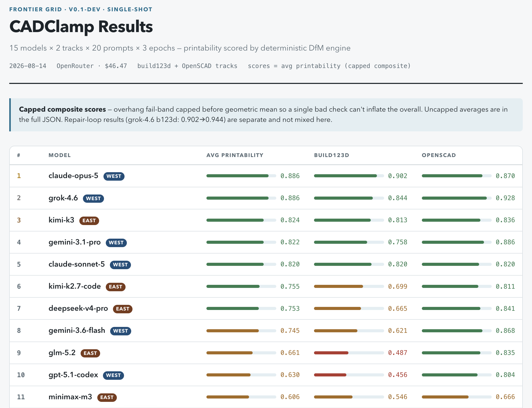Select the glm-5.2 model name
The image size is (532, 408).
pos(62,353)
